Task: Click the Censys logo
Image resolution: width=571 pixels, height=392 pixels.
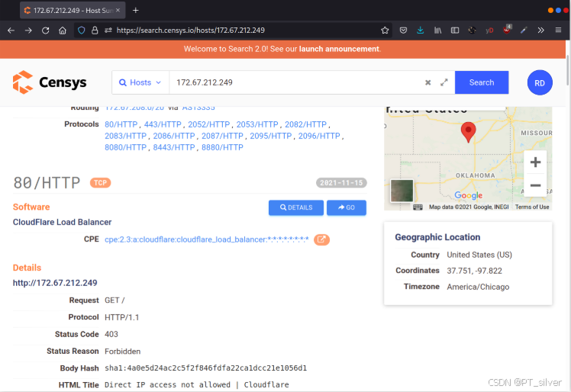Action: [x=50, y=82]
